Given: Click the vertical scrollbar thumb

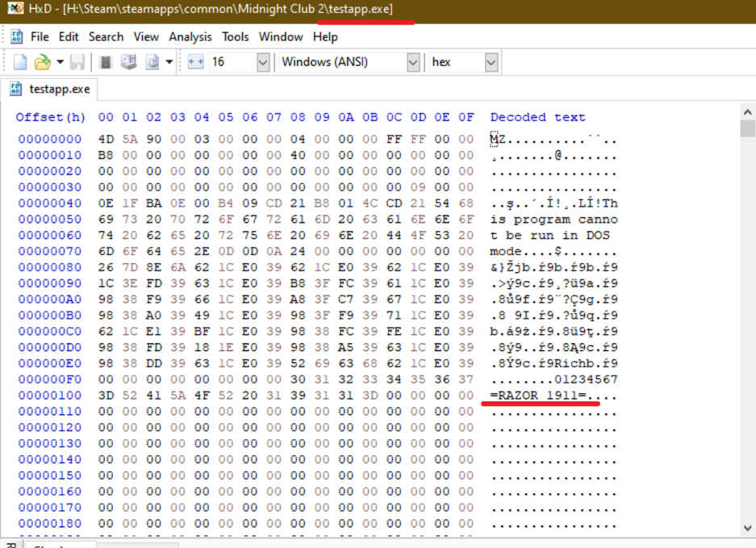Looking at the screenshot, I should pyautogui.click(x=747, y=129).
